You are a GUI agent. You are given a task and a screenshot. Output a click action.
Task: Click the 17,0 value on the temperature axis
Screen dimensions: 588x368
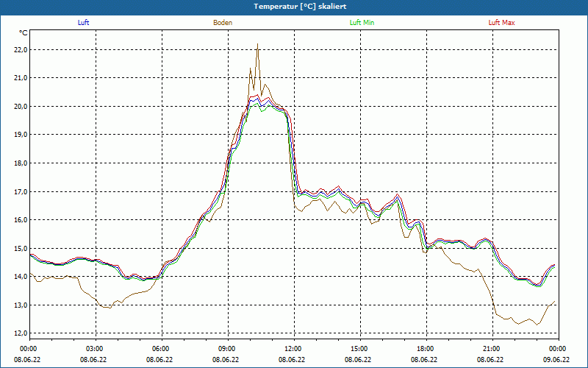[20, 192]
